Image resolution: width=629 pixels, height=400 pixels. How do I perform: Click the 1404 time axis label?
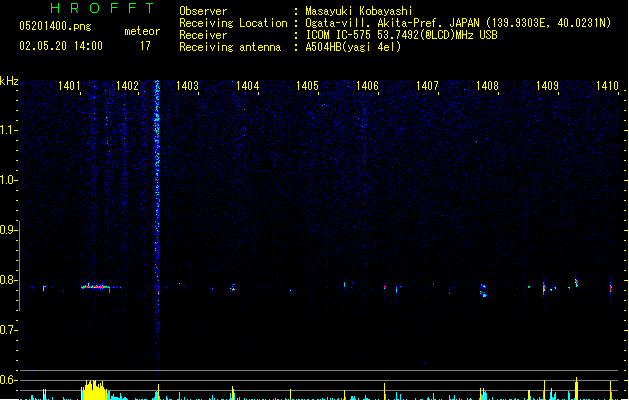click(248, 86)
